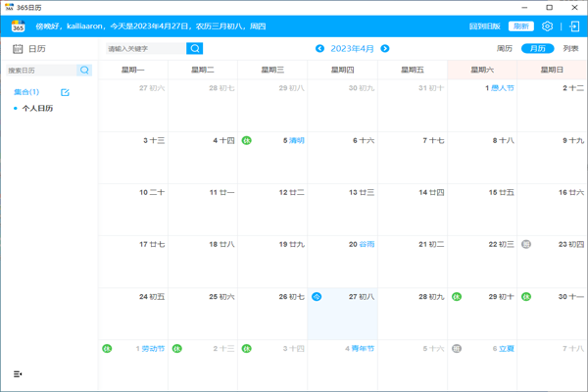Viewport: 588px width, 392px height.
Task: Click the logout icon at top right
Action: pyautogui.click(x=574, y=26)
